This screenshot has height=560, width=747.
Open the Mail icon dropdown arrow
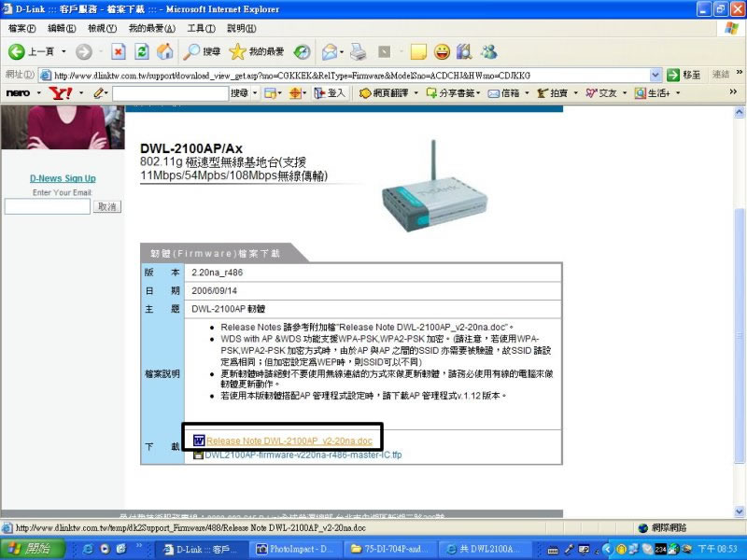(x=342, y=51)
